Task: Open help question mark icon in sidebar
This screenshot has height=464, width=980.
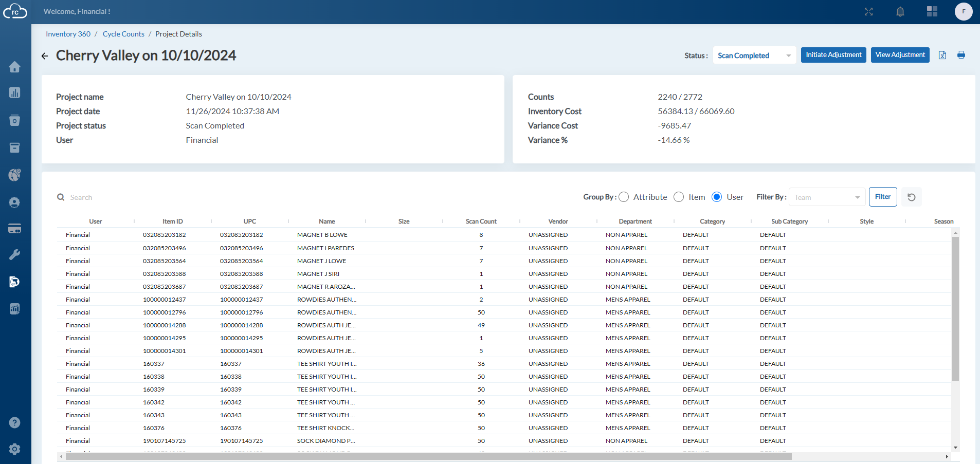Action: [15, 422]
